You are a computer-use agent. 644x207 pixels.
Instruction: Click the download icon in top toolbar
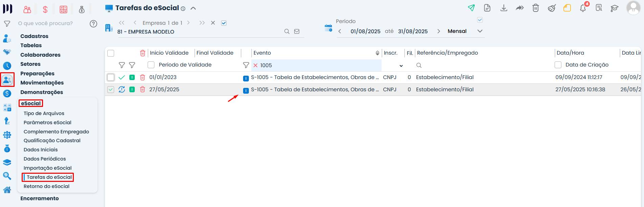pos(504,8)
